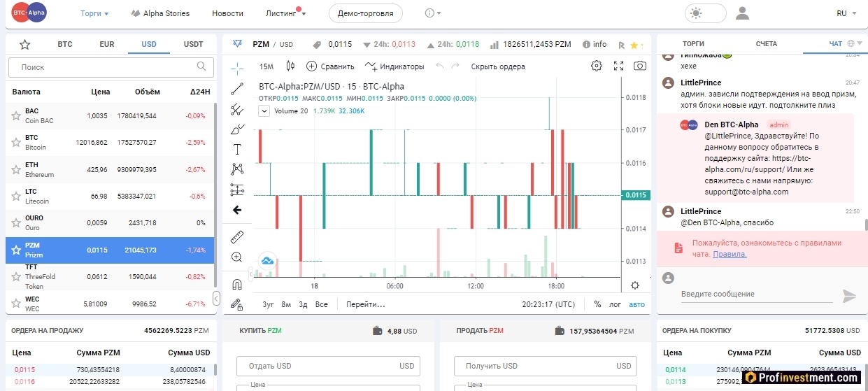Click the favorites star tab in currency list
Screen dimensions: 868x391
[25, 45]
